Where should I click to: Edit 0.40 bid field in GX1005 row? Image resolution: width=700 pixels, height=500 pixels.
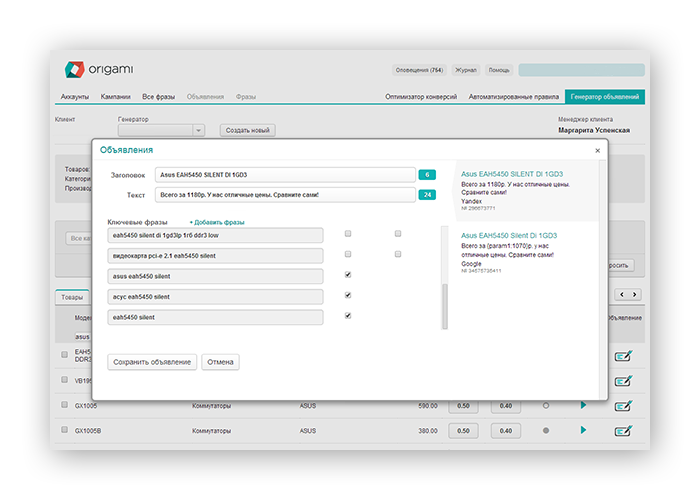click(506, 406)
